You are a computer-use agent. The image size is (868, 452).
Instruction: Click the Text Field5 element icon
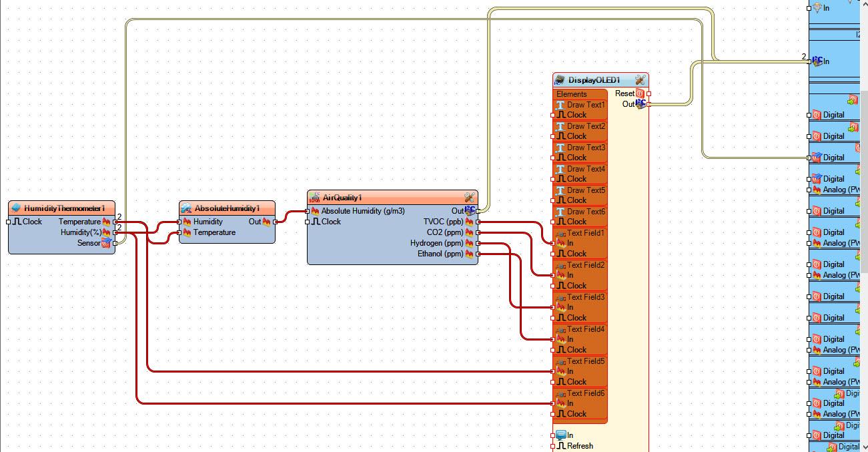pos(561,361)
